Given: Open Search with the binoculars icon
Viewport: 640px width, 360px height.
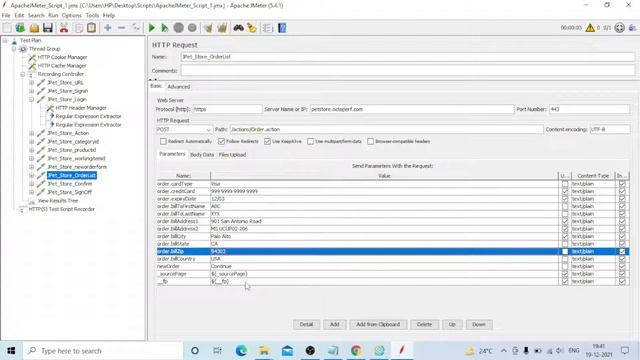Looking at the screenshot, I should coord(238,28).
